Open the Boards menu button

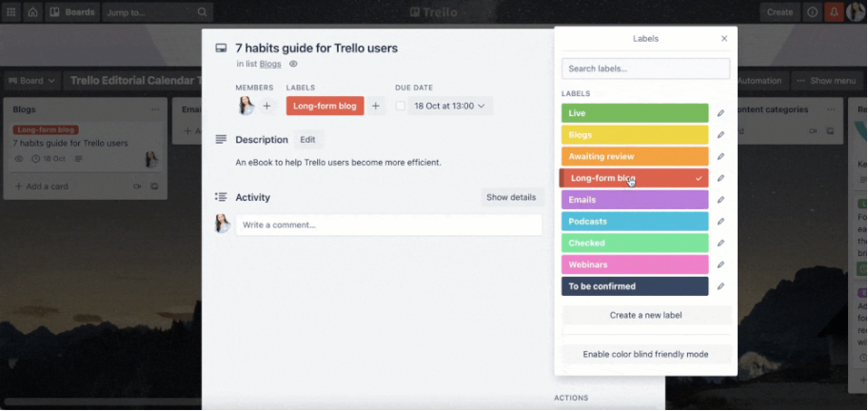pyautogui.click(x=72, y=12)
